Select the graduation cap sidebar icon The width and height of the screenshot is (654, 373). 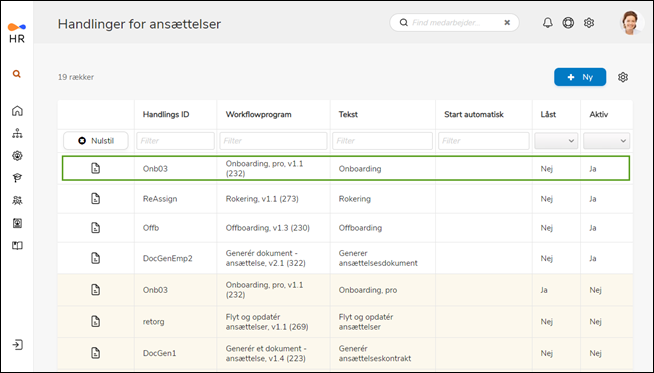tap(17, 178)
